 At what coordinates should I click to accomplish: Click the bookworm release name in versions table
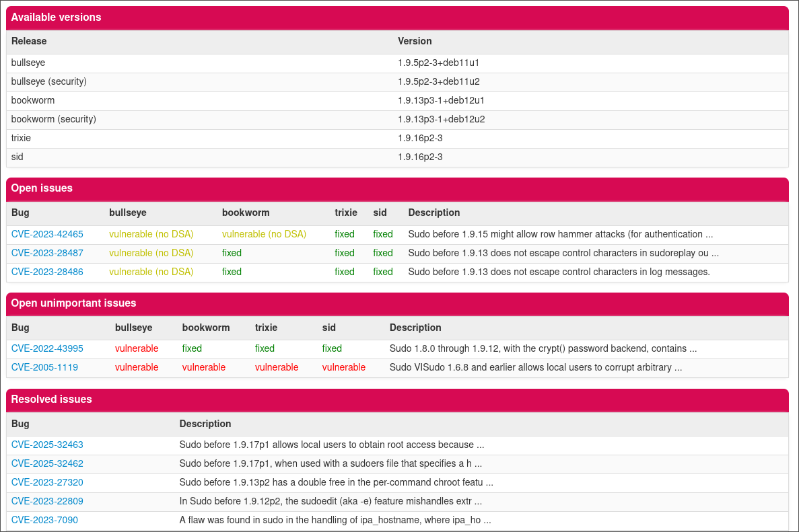click(x=32, y=101)
